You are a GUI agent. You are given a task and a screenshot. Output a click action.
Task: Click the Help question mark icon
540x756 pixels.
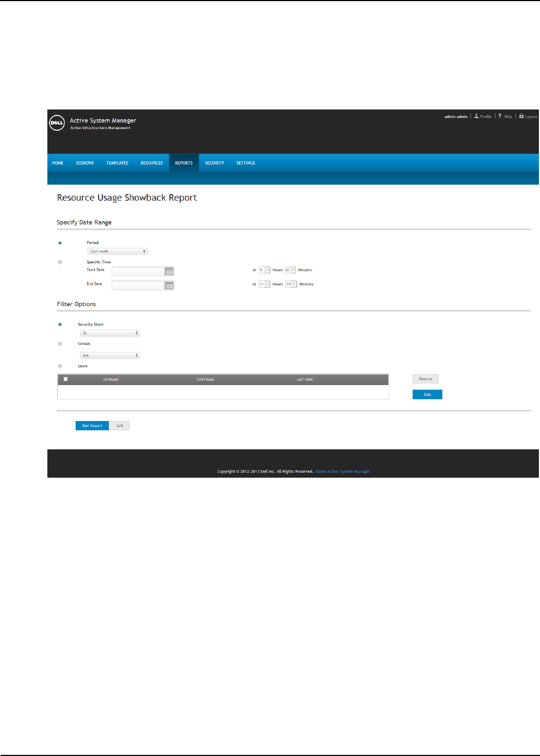tap(500, 116)
